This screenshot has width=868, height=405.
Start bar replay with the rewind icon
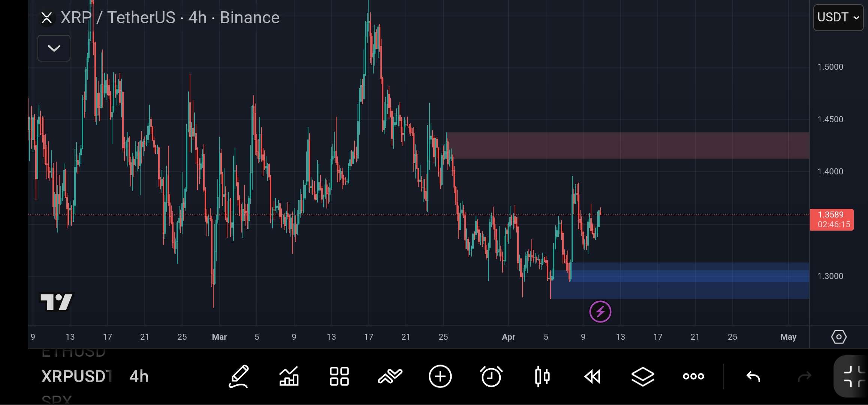tap(592, 376)
